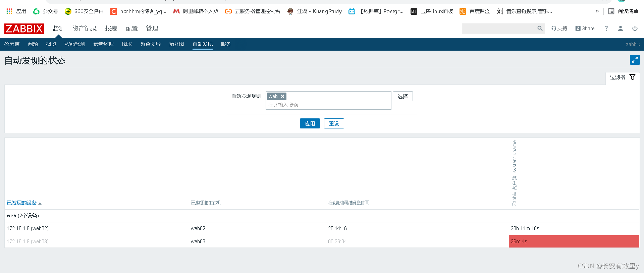Remove the web tag from filter
The width and height of the screenshot is (644, 273).
[x=282, y=96]
